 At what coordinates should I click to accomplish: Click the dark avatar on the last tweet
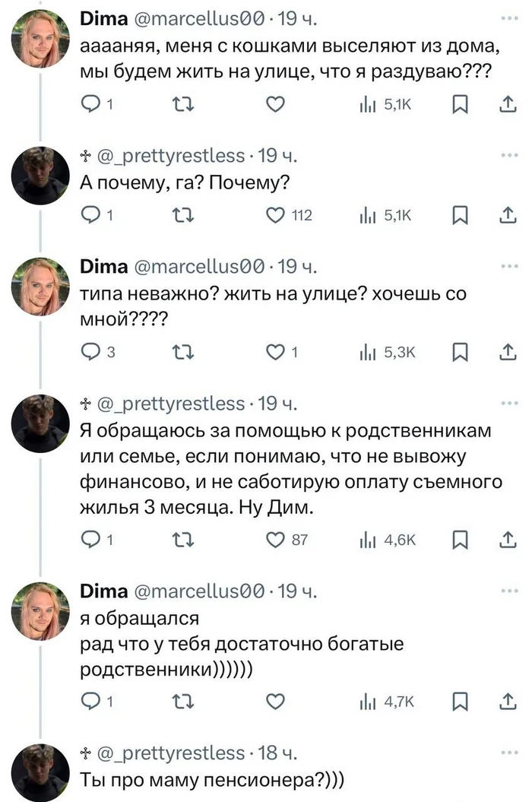[x=40, y=772]
